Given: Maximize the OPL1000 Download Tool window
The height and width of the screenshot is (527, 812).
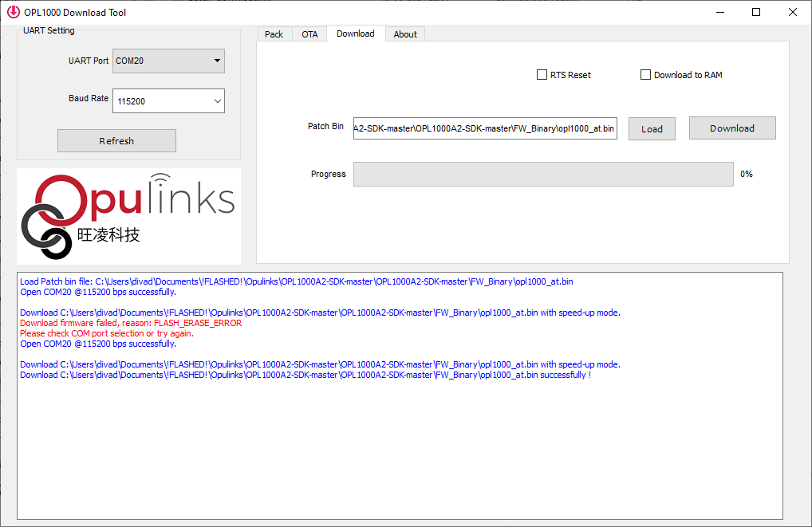Looking at the screenshot, I should [x=756, y=12].
